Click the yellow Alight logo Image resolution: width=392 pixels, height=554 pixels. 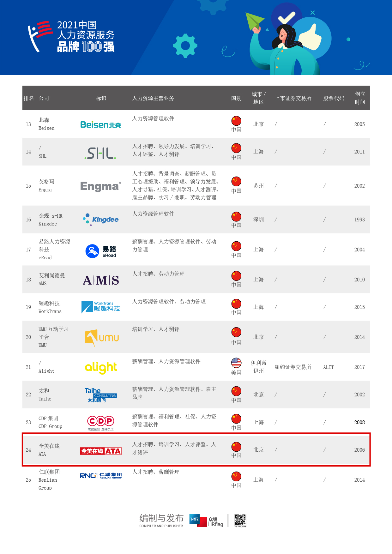tap(101, 367)
